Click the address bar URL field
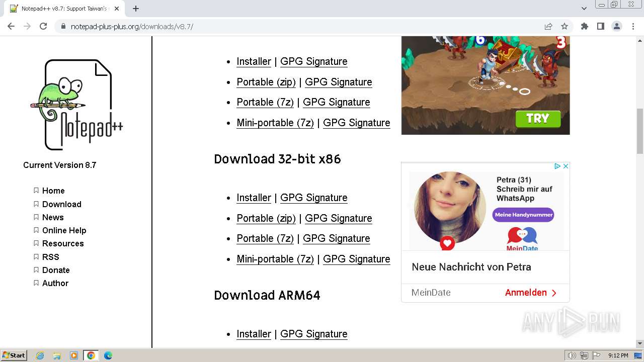The height and width of the screenshot is (362, 644). pyautogui.click(x=302, y=26)
